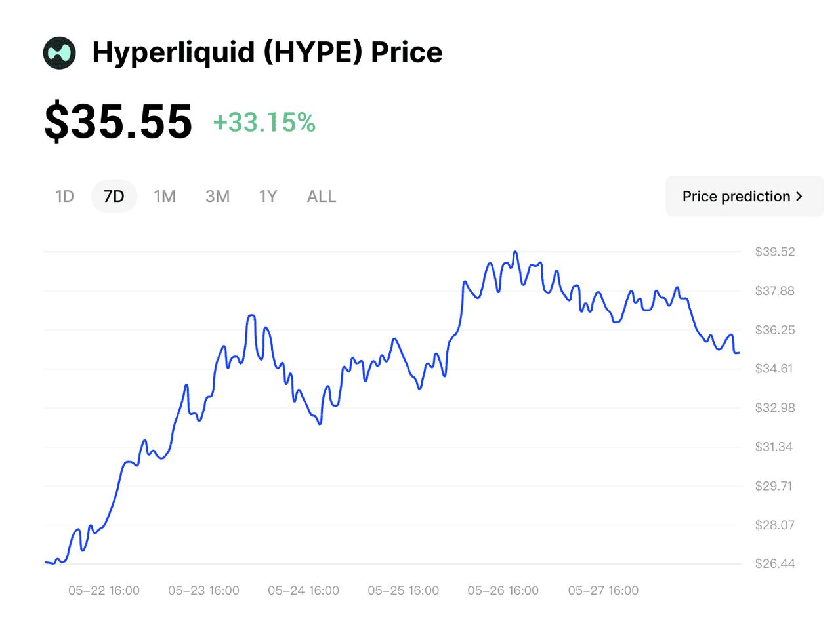This screenshot has height=621, width=840.
Task: Click the 05-25 16:00 date label
Action: 403,591
